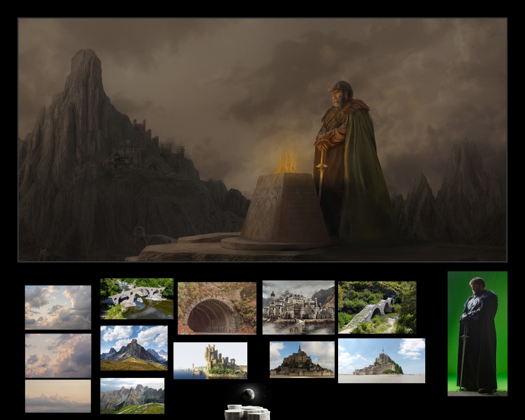The width and height of the screenshot is (525, 420).
Task: Open the grey fantasy city painting thumbnail
Action: pos(298,307)
